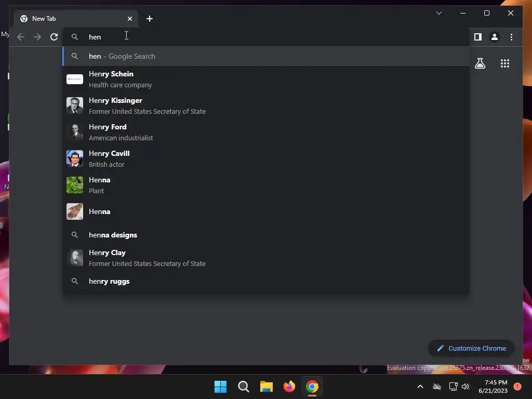Open Chrome Labs flask icon
This screenshot has height=399, width=532.
click(x=480, y=63)
